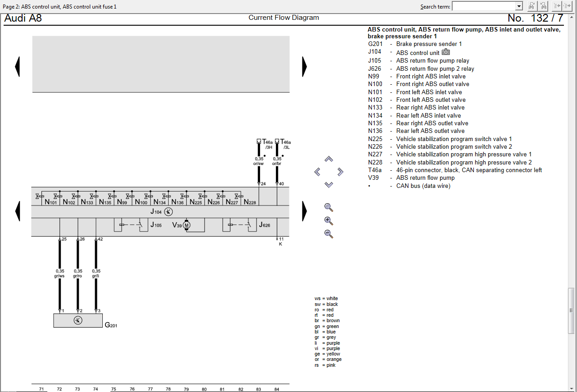Click the gr/li wire label
Viewport: 577px width, 392px height.
click(96, 276)
